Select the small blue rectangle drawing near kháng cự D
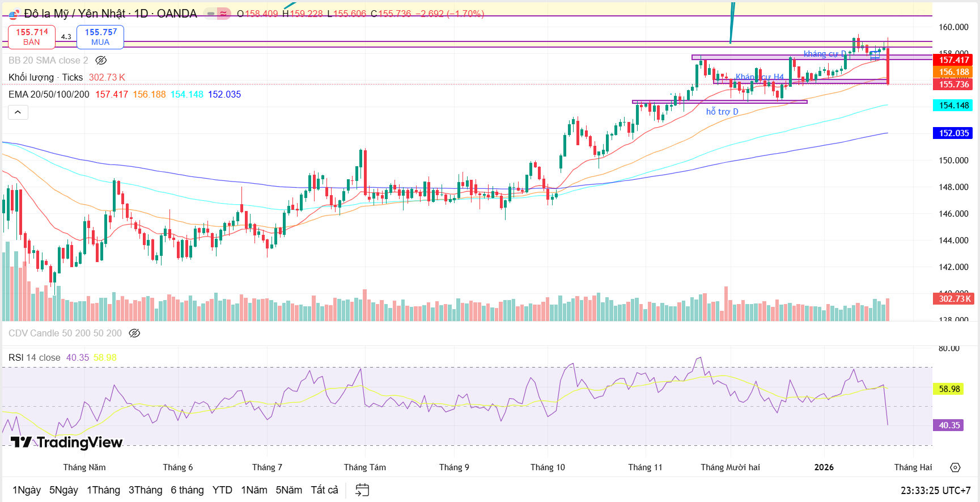This screenshot has width=980, height=502. 875,55
